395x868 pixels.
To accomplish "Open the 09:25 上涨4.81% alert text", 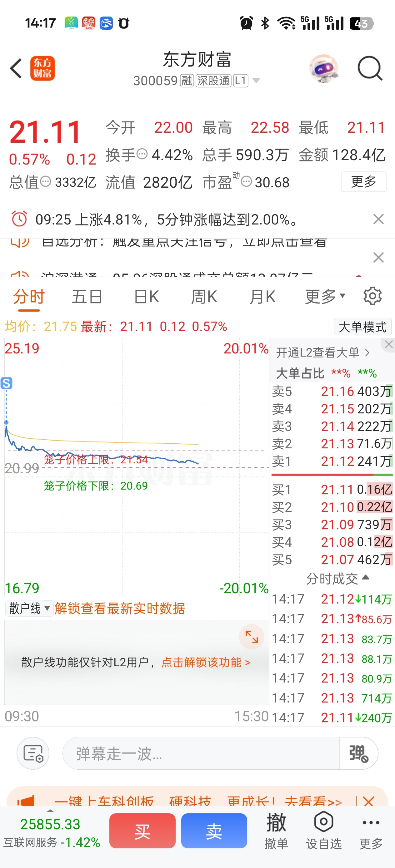I will tap(167, 220).
